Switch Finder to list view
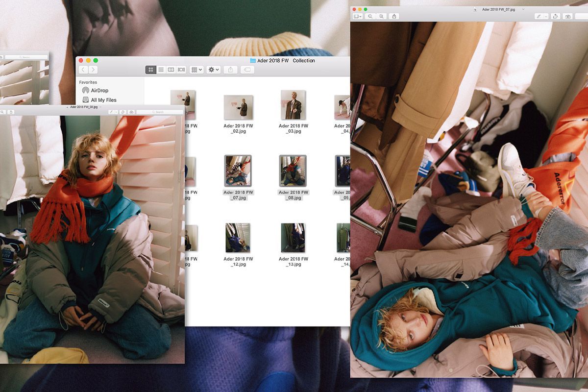The height and width of the screenshot is (392, 588). coord(161,70)
